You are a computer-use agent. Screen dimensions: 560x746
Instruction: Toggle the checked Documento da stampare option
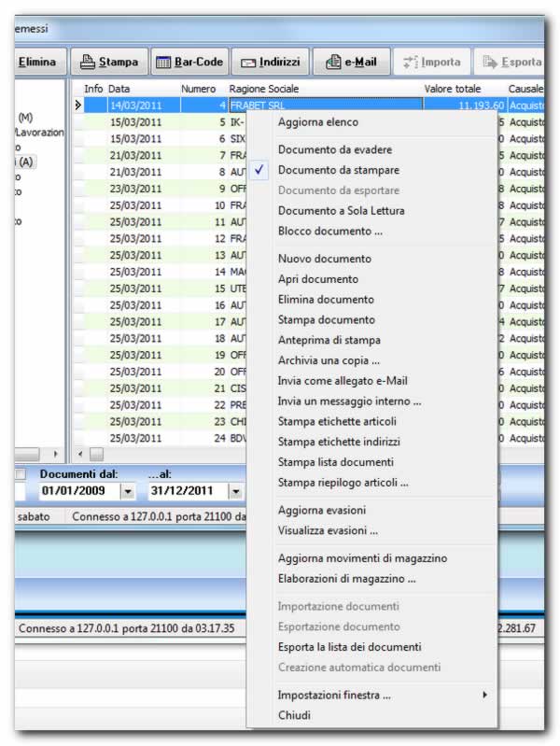339,170
